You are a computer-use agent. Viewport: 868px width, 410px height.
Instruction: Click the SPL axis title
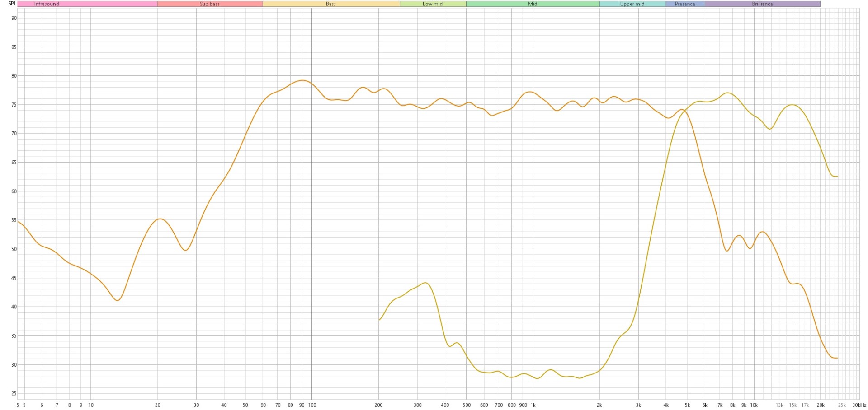pos(12,4)
